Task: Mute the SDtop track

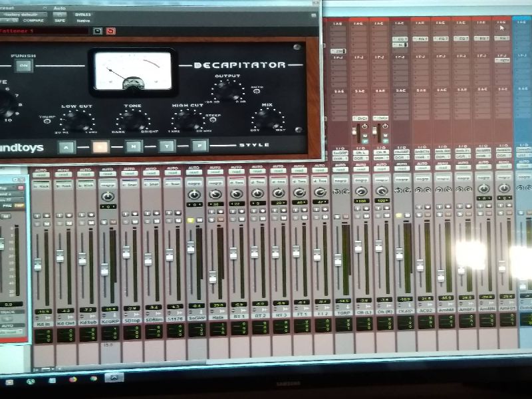Action: tap(134, 221)
